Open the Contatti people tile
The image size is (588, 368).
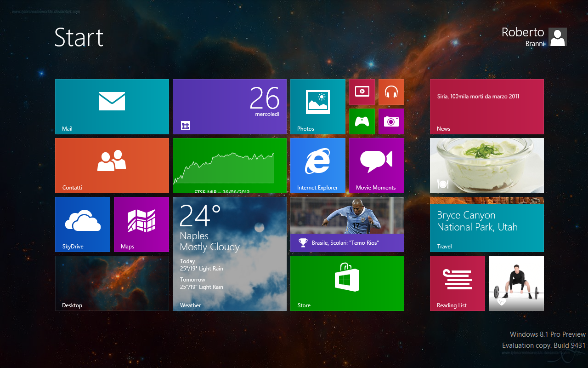pos(112,166)
